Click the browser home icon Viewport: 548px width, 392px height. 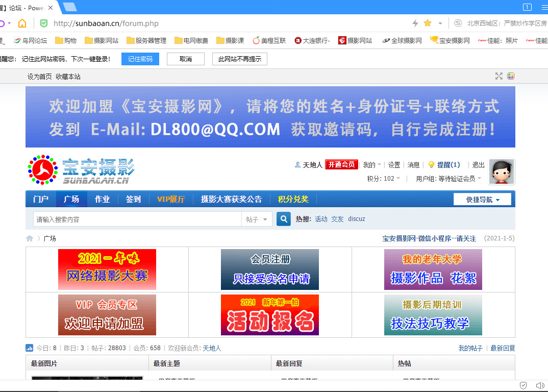pyautogui.click(x=22, y=23)
